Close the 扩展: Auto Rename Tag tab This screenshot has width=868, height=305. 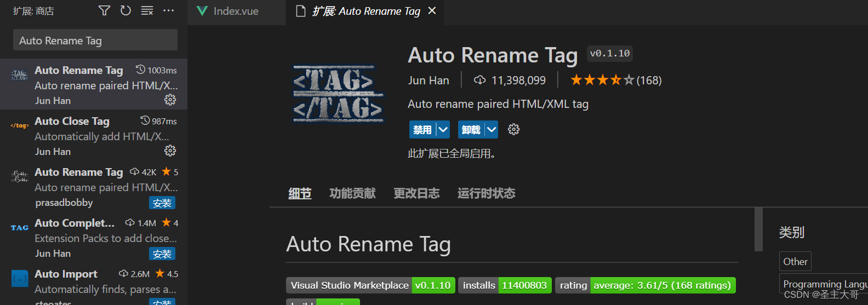[x=432, y=10]
